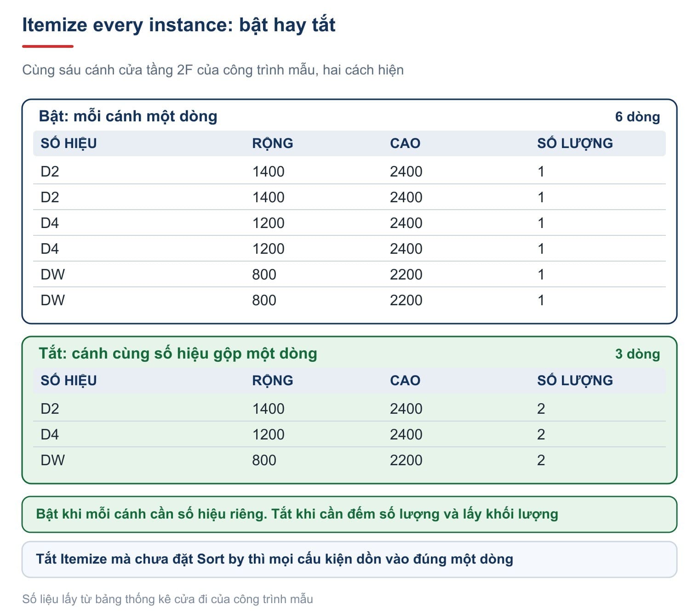Select the CAO header in the Bật table
Image resolution: width=699 pixels, height=616 pixels.
tap(405, 143)
